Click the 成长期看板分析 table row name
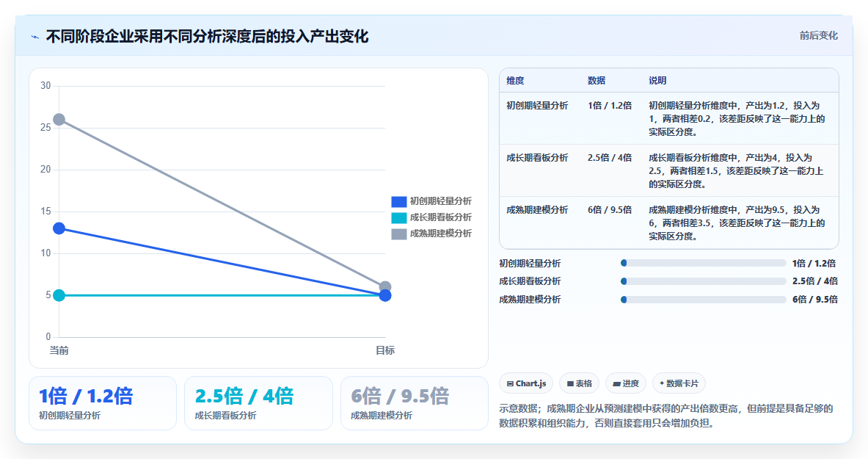This screenshot has width=868, height=459. 537,157
